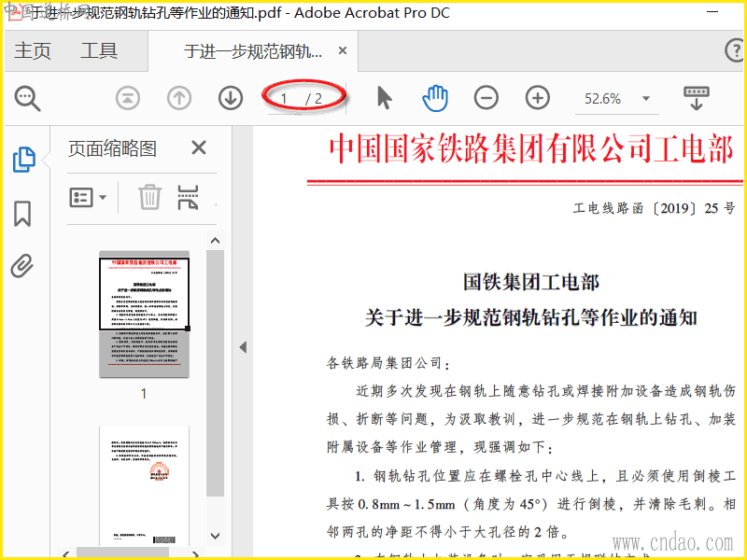Close the open document tab

[x=343, y=50]
